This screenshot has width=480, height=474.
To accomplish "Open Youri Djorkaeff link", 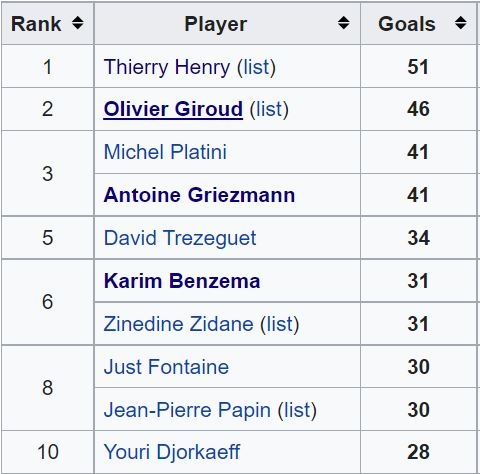I will point(172,452).
